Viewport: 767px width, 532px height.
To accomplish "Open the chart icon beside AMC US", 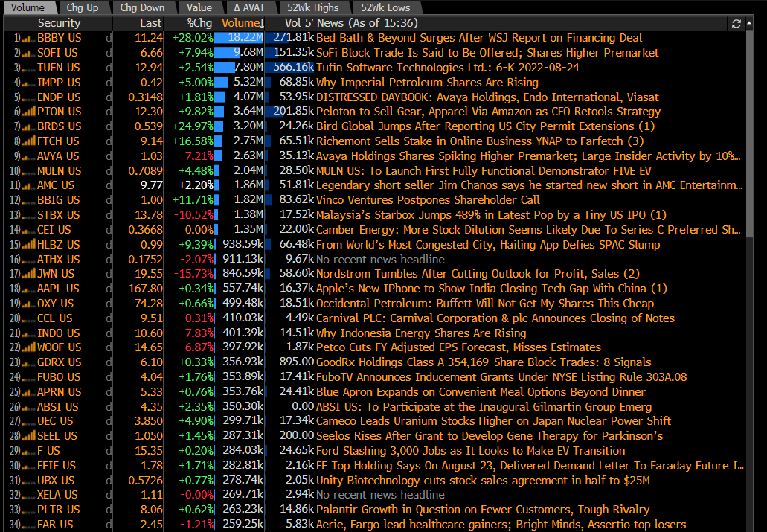I will [x=29, y=185].
